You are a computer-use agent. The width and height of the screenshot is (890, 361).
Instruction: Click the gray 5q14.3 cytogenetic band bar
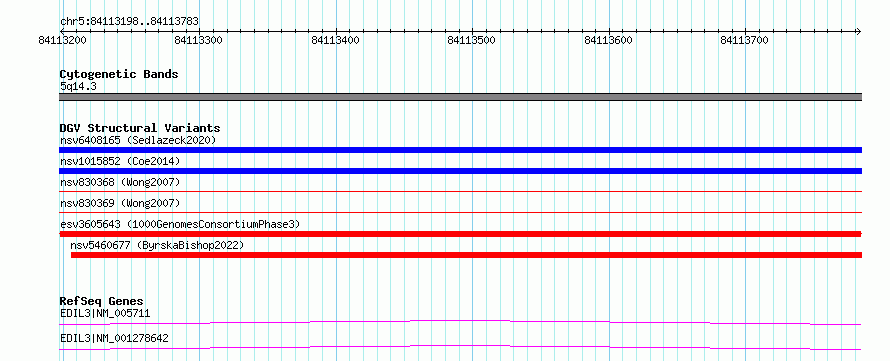point(460,97)
